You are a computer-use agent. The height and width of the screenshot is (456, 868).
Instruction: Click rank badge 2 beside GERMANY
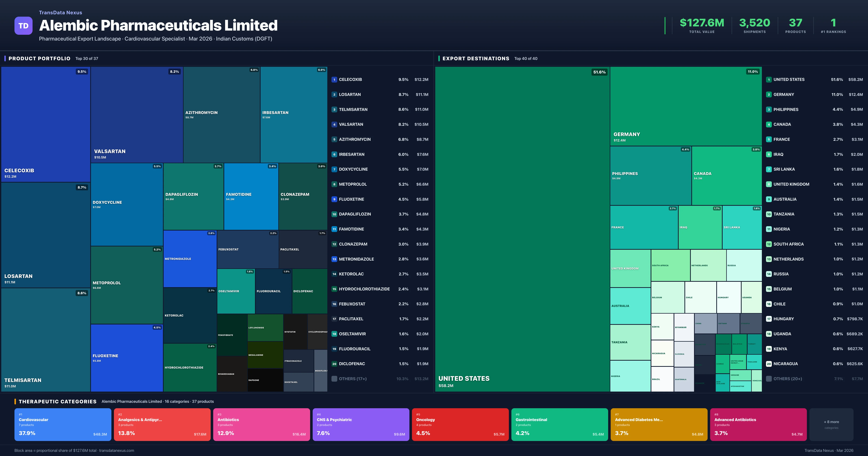tap(769, 94)
